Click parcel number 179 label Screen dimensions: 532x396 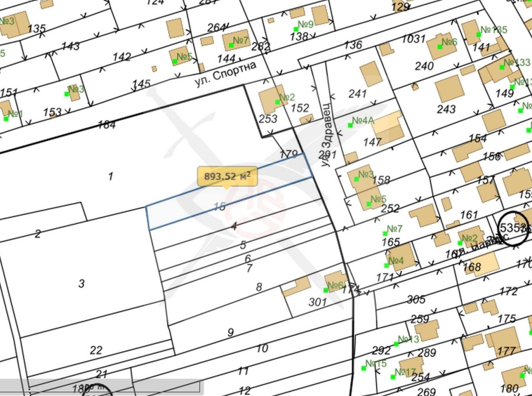(288, 154)
